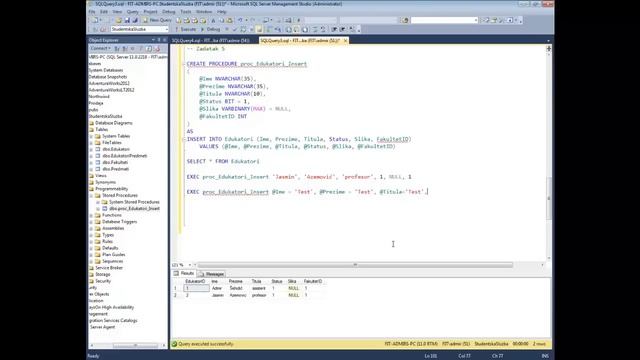The width and height of the screenshot is (640, 360).
Task: Open Object Explorer window position dropdown arrow
Action: pos(153,40)
